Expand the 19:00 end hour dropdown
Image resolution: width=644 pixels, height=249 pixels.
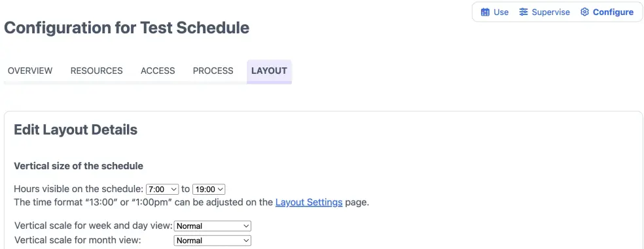point(209,189)
